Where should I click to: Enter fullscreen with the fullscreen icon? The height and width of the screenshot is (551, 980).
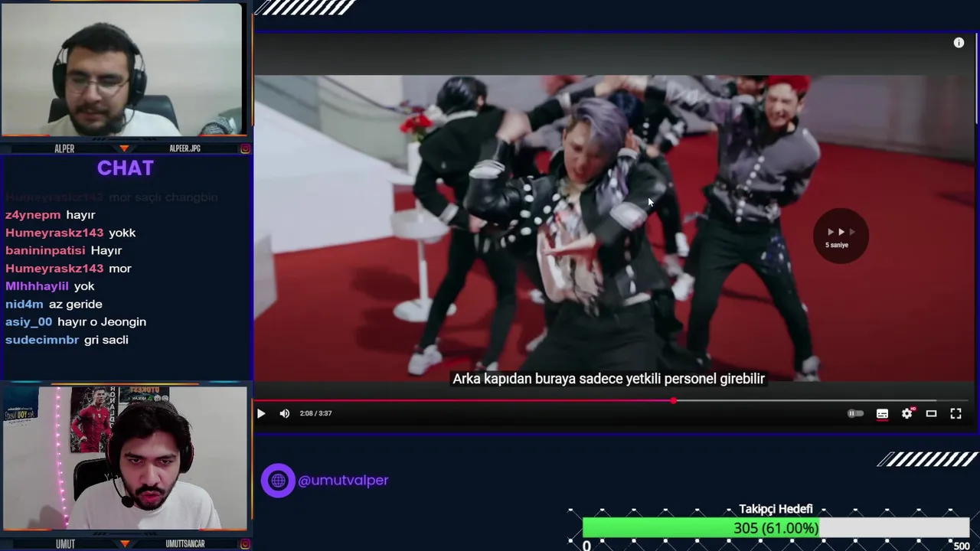955,413
